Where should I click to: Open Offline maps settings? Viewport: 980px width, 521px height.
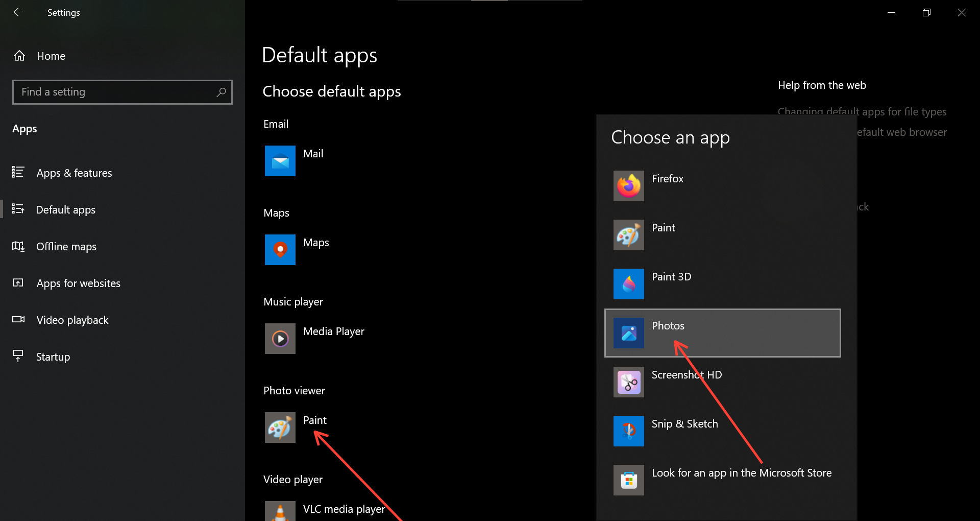(122, 246)
